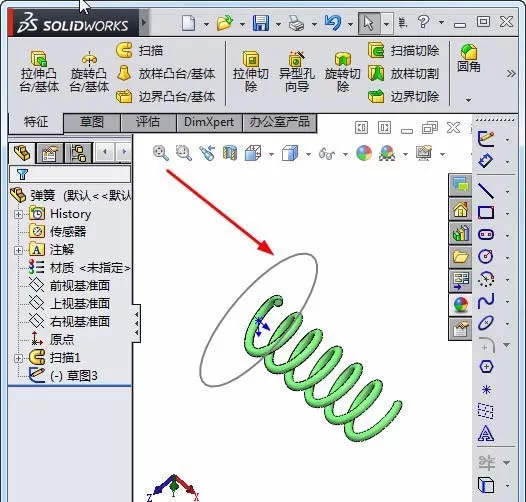Expand the History tree node

pyautogui.click(x=19, y=214)
